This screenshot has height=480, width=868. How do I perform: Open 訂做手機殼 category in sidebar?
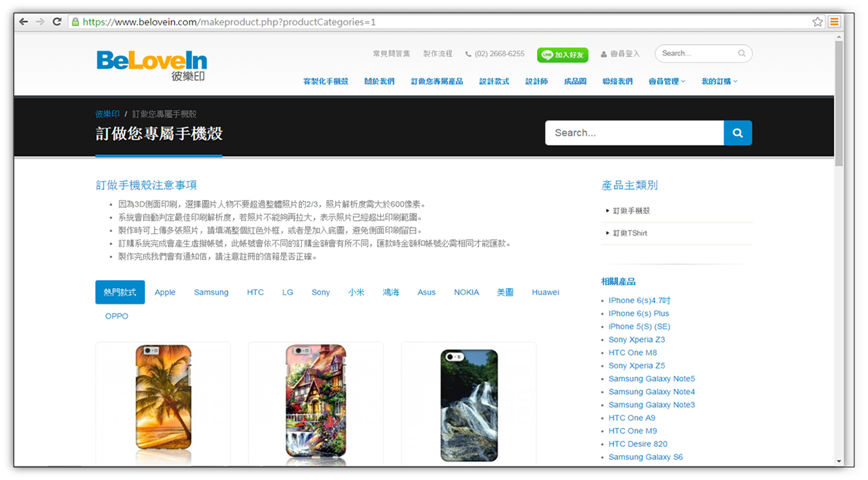pyautogui.click(x=632, y=211)
